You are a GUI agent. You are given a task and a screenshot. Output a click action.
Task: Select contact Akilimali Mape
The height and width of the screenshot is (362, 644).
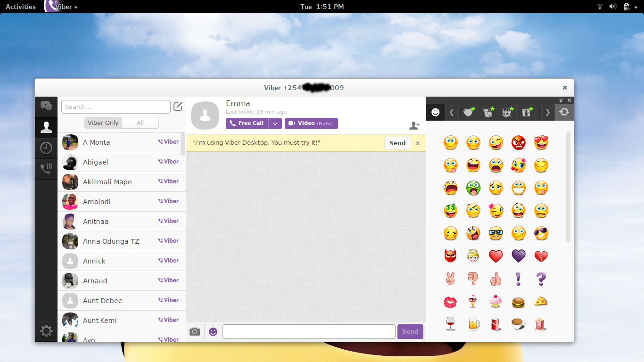pos(122,182)
